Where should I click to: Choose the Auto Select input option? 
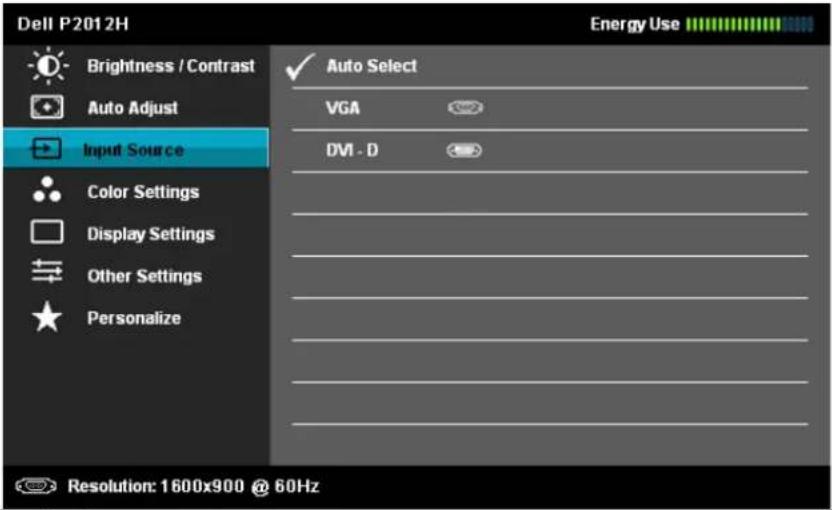click(x=550, y=66)
